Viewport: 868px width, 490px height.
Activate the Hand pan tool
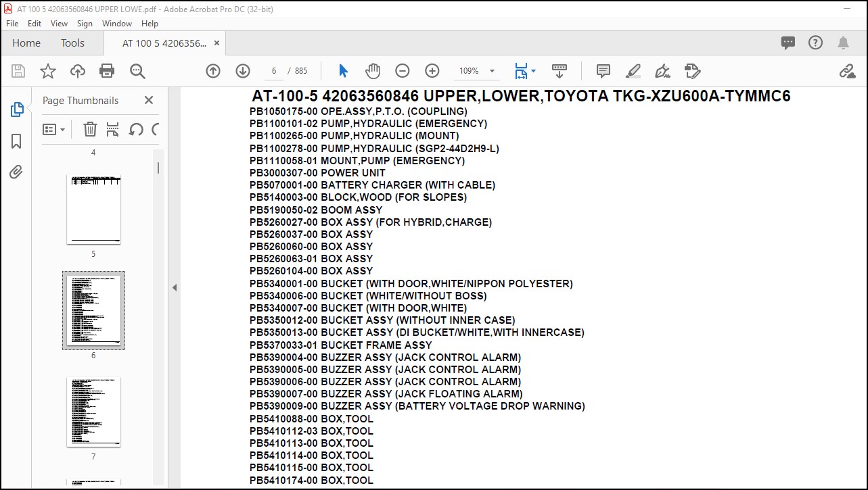373,71
